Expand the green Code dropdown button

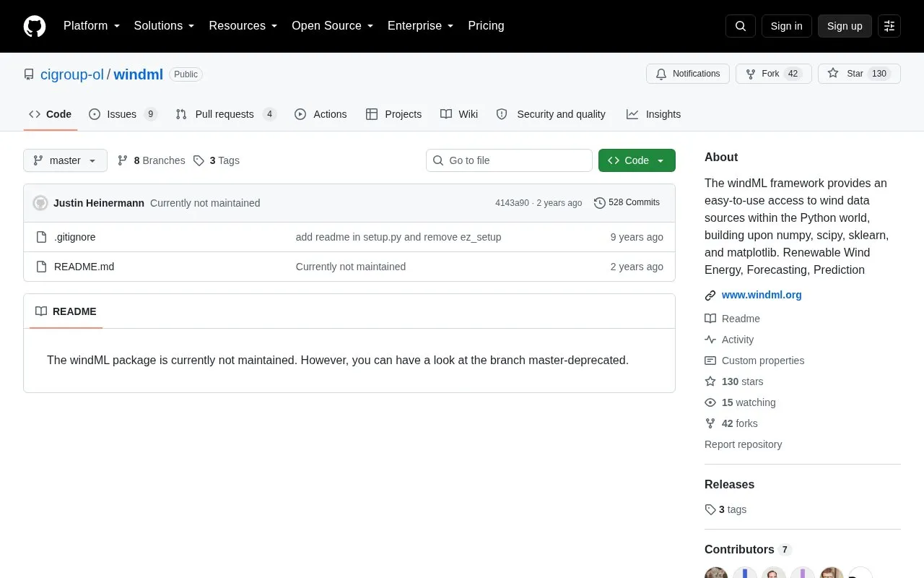(x=637, y=160)
